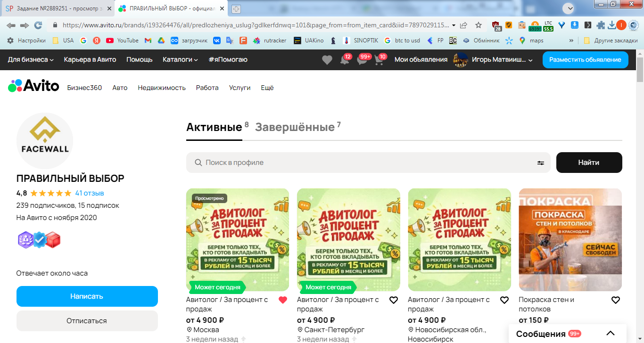Image resolution: width=644 pixels, height=343 pixels.
Task: Open Мои объявления link
Action: 421,60
